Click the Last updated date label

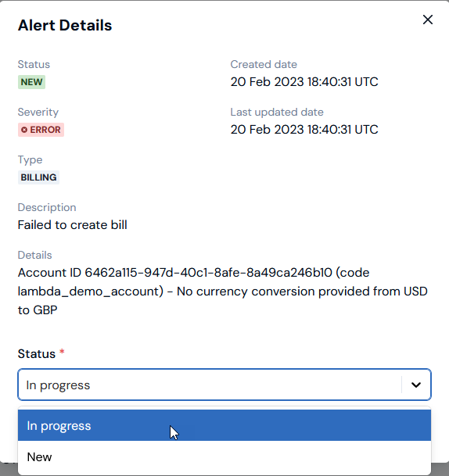(x=277, y=112)
